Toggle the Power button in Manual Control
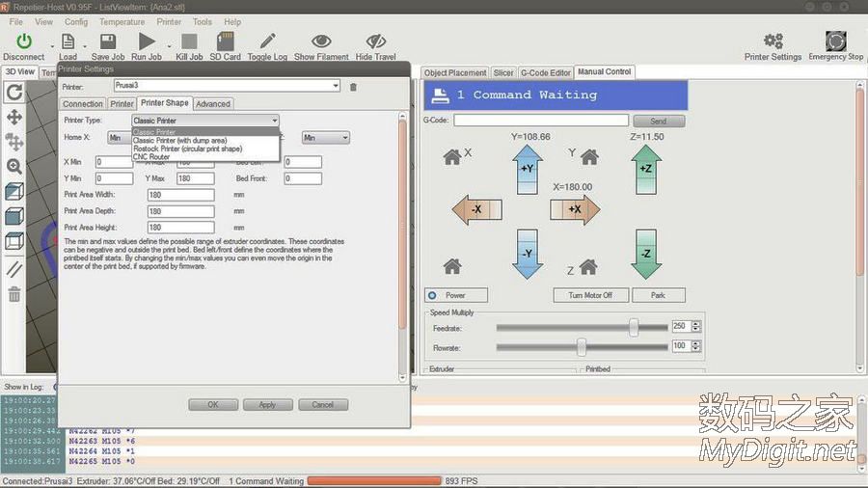The width and height of the screenshot is (868, 488). (x=456, y=295)
